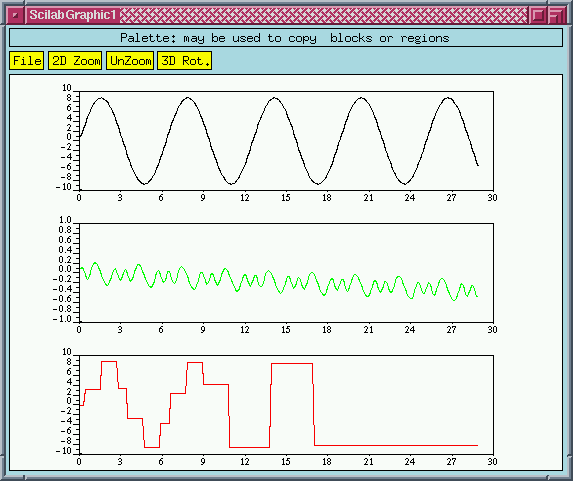
Task: Click y-axis label 1.0 of middle plot
Action: 65,220
